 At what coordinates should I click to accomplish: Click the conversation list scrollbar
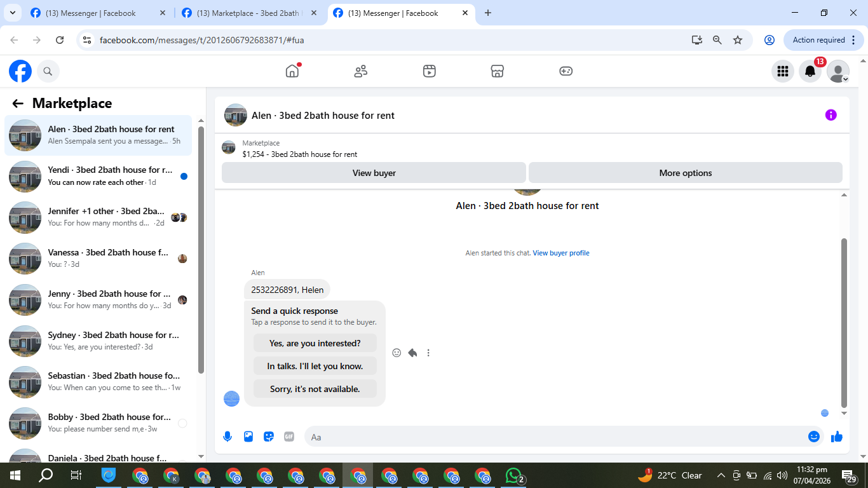pos(201,250)
